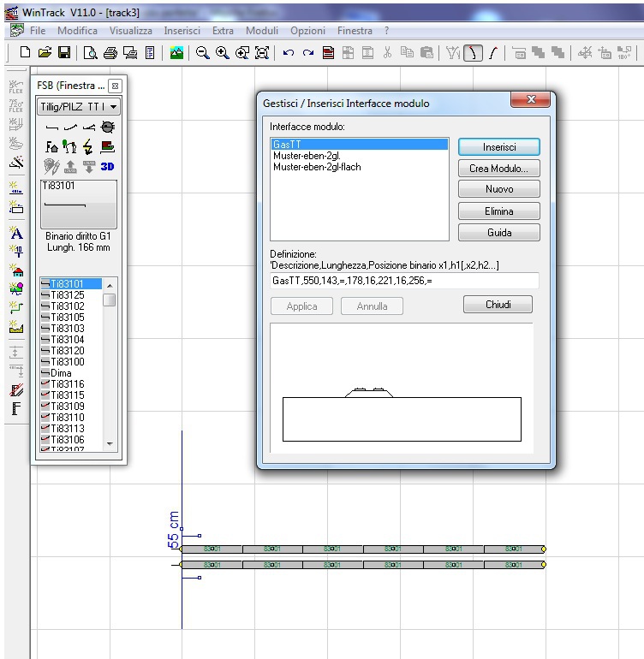Open the track manufacturer dropdown Tillig/PILZ TT
Viewport: 644px width, 659px height.
79,107
